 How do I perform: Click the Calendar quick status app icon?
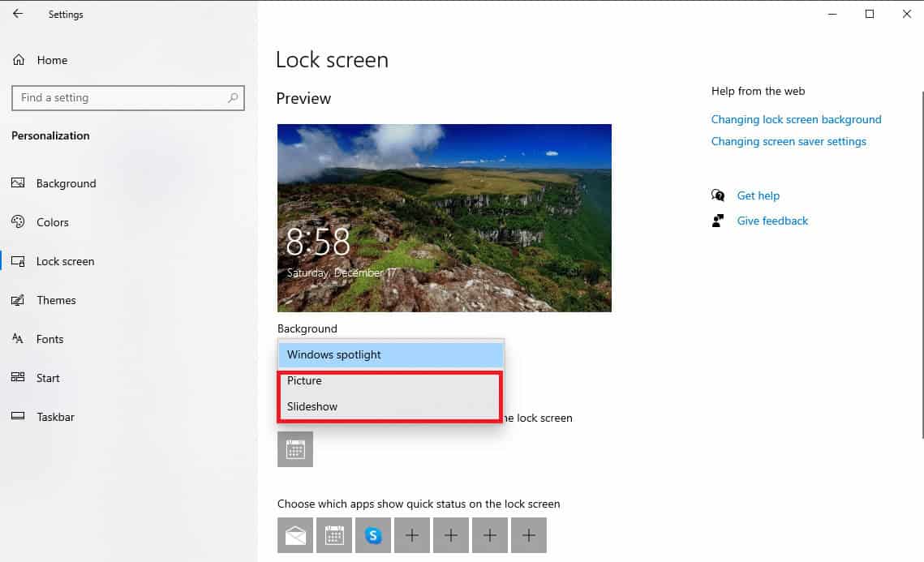[334, 535]
